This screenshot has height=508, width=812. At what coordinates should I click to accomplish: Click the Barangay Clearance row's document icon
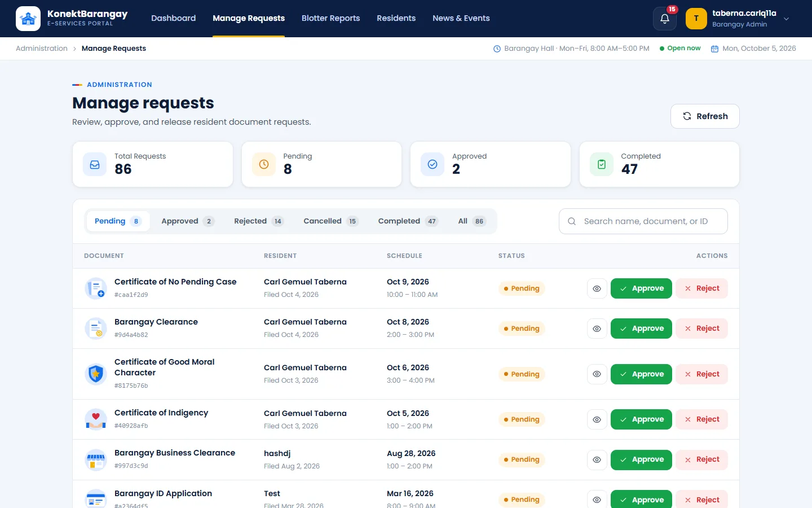(96, 329)
